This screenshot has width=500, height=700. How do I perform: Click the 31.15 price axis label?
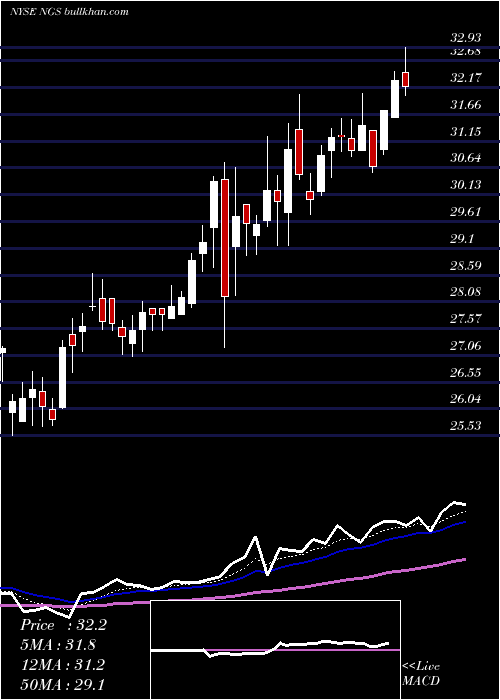click(466, 131)
